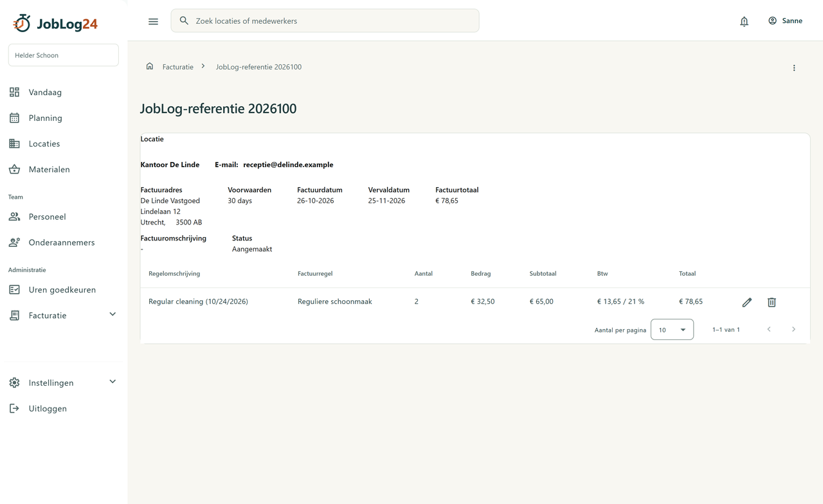Open Planning in sidebar
Screen dimensions: 823x504
point(63,118)
